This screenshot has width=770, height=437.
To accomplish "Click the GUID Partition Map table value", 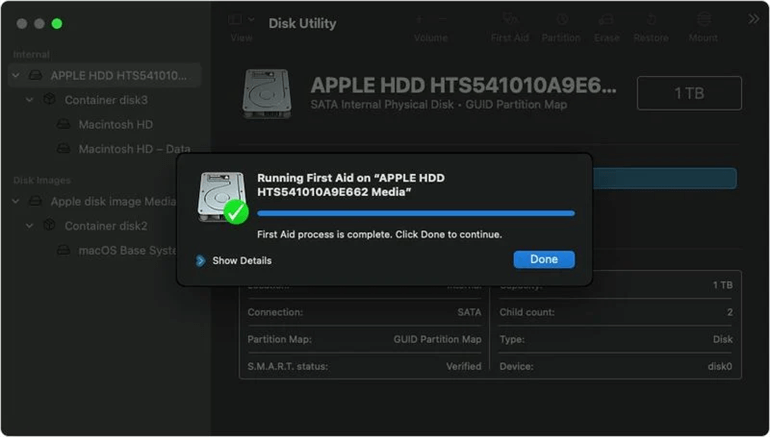I will [x=437, y=339].
